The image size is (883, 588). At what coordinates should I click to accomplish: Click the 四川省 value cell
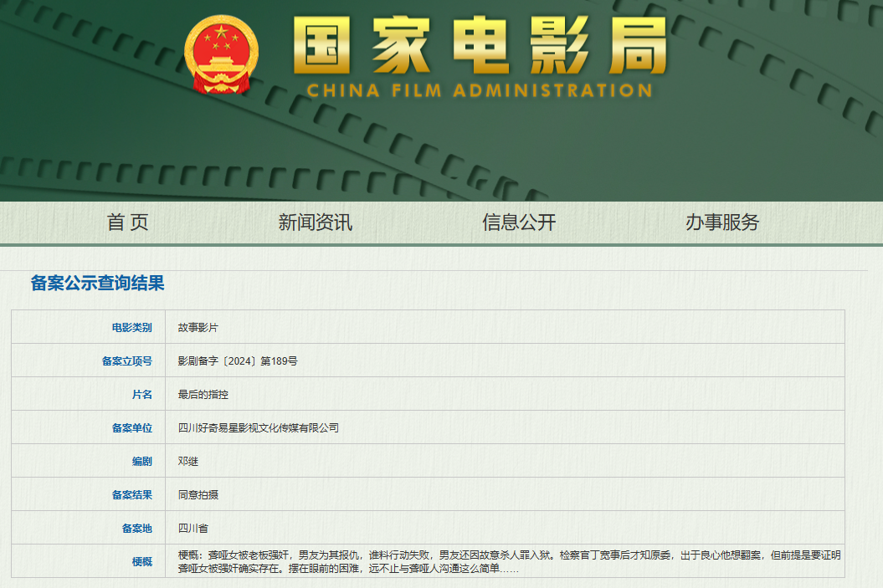coord(193,529)
